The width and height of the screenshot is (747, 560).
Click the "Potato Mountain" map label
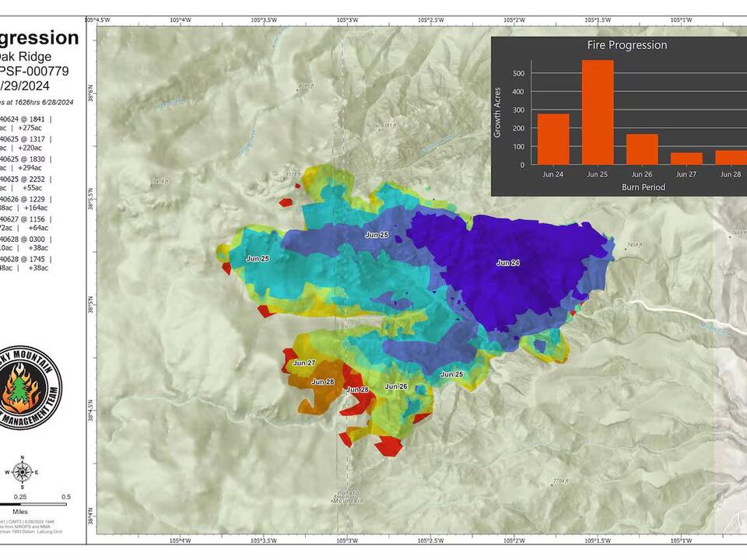pyautogui.click(x=349, y=497)
